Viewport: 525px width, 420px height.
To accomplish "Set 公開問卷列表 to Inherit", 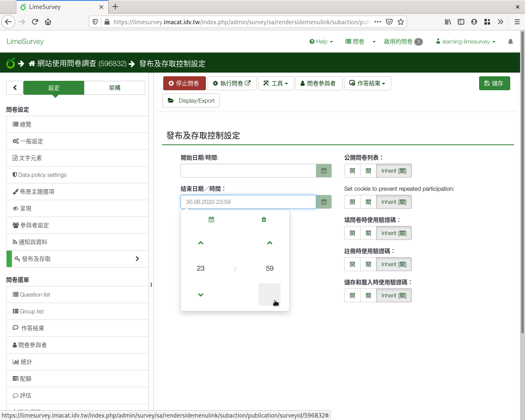I will coord(394,171).
